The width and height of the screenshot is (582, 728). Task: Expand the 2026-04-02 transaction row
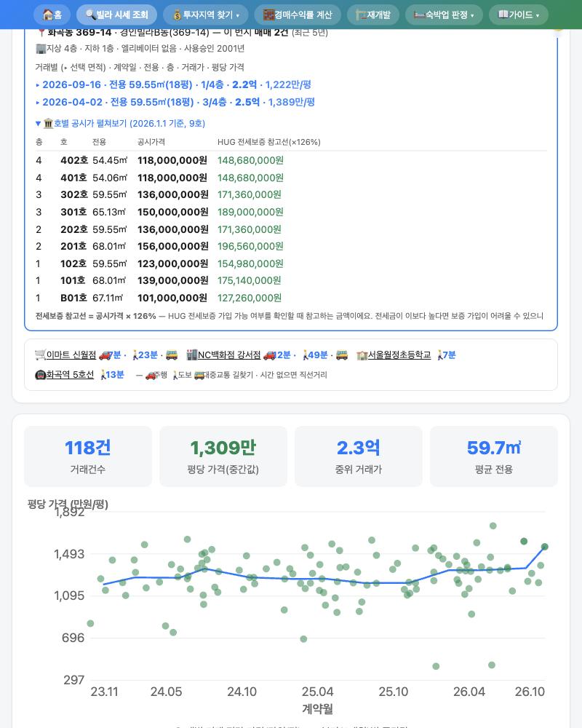coord(175,102)
